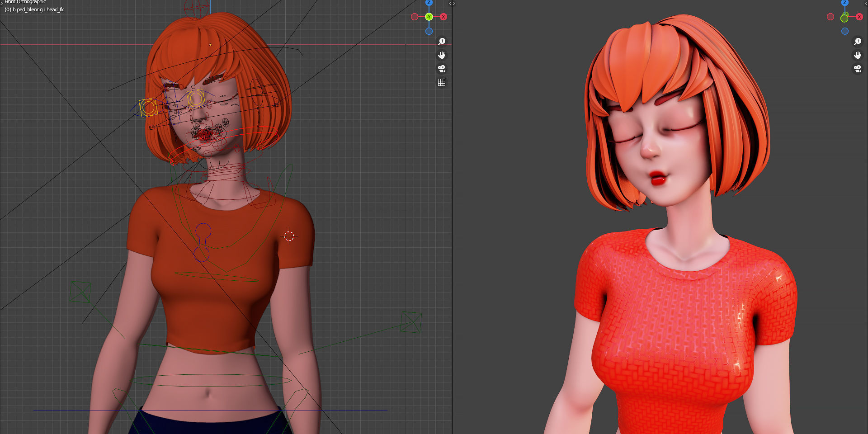Toggle camera view in the right viewport

[858, 69]
